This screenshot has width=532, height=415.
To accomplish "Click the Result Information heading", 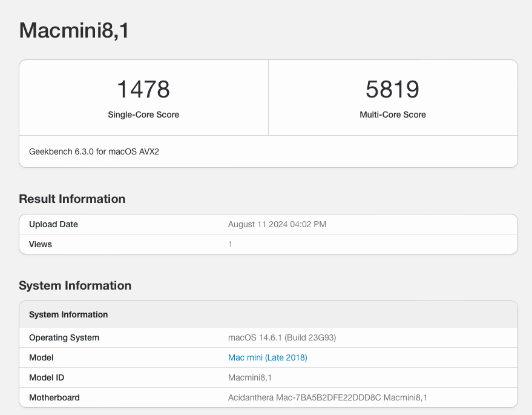I will pyautogui.click(x=72, y=199).
